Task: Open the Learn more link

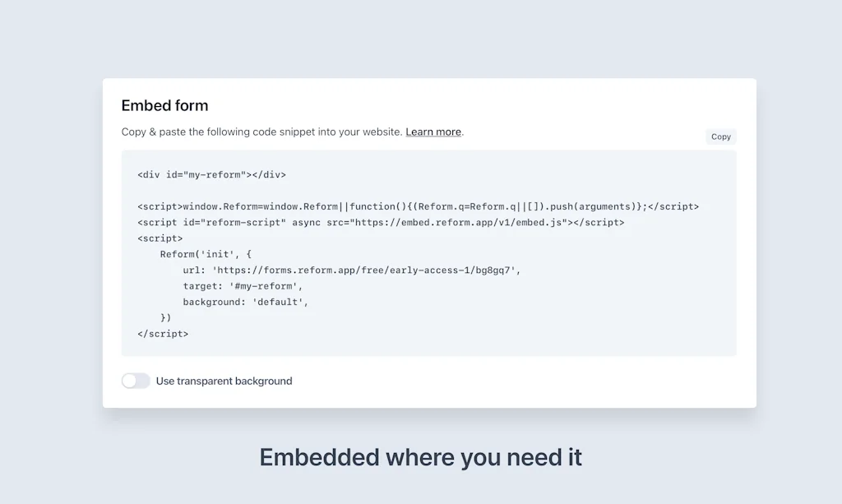Action: click(433, 132)
